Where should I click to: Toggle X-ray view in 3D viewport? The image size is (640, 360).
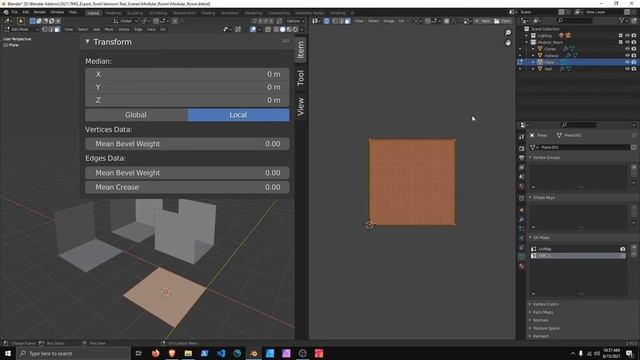(x=268, y=29)
